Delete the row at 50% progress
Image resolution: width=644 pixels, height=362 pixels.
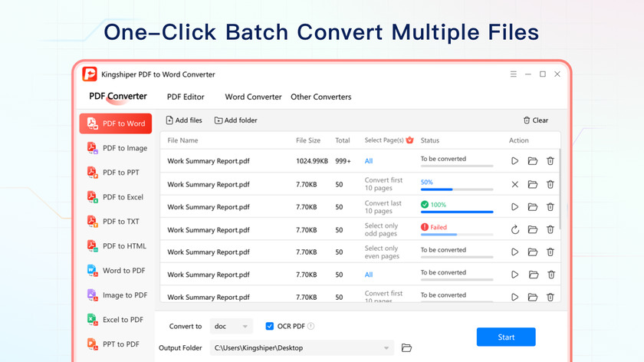click(550, 185)
